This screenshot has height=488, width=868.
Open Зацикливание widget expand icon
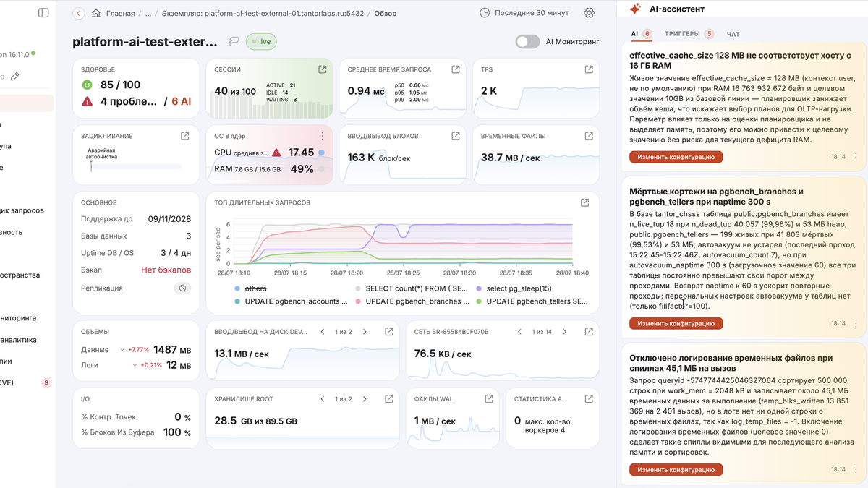[185, 136]
